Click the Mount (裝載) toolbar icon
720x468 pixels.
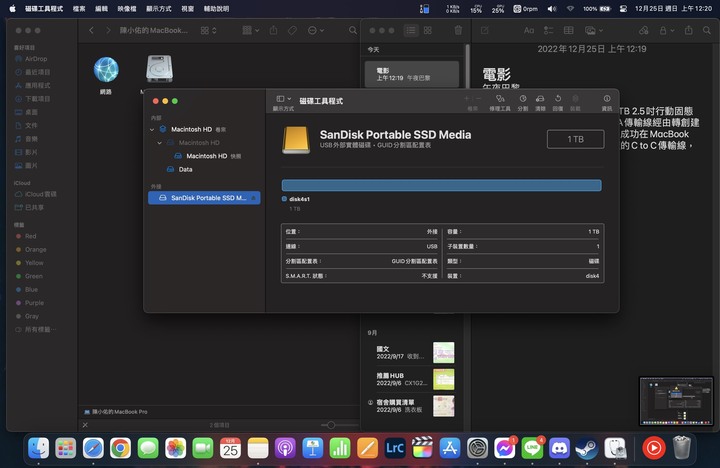[575, 102]
